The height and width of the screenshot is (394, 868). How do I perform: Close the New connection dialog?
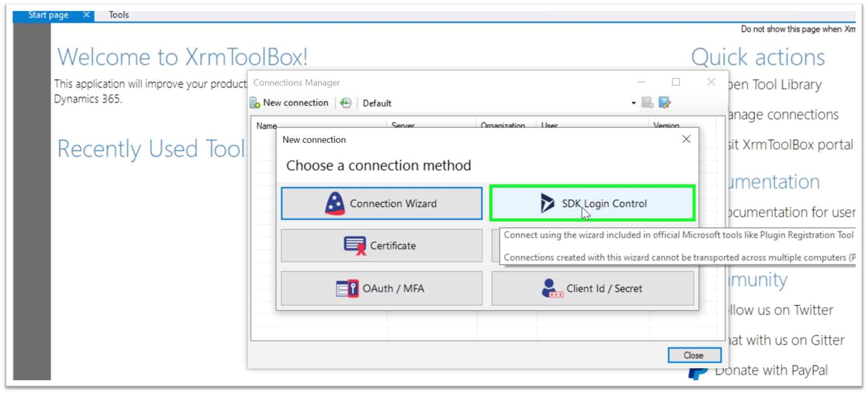pos(686,139)
